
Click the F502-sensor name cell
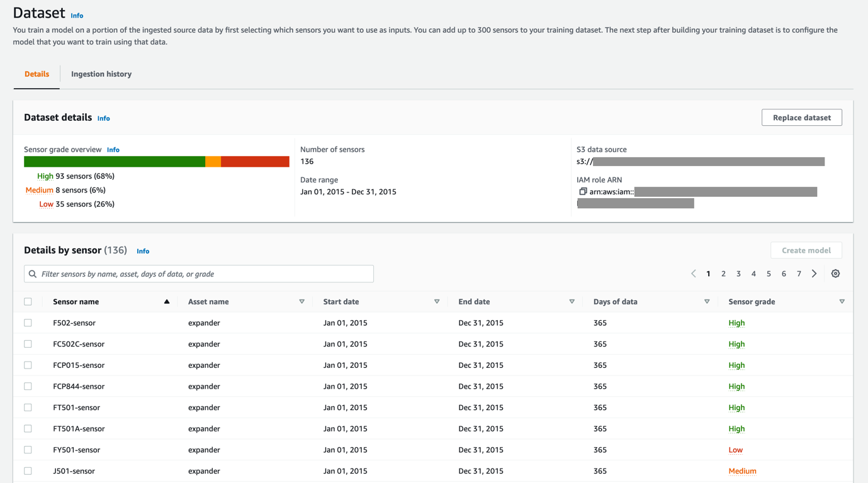[74, 323]
